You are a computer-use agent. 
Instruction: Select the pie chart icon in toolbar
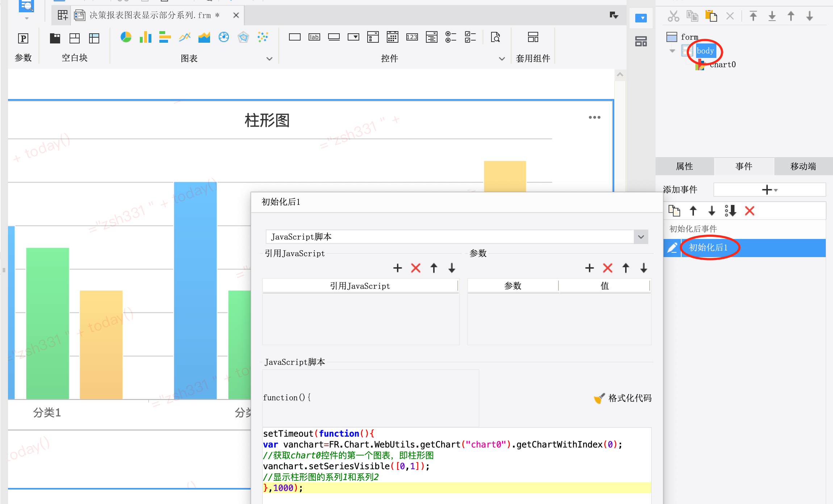(126, 37)
